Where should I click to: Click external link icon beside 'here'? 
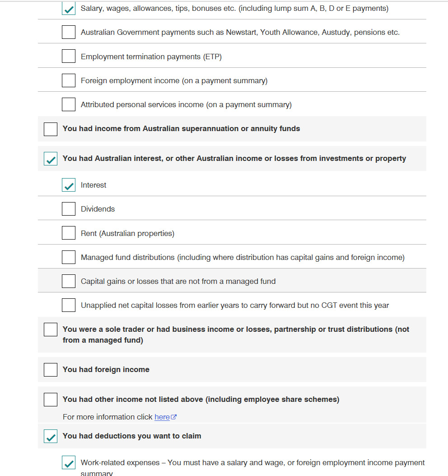tap(174, 417)
